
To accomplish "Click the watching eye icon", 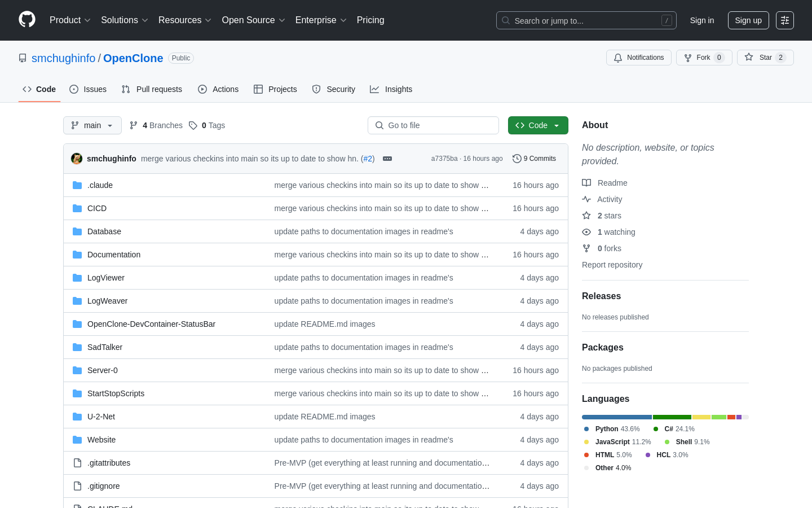I will pyautogui.click(x=586, y=232).
